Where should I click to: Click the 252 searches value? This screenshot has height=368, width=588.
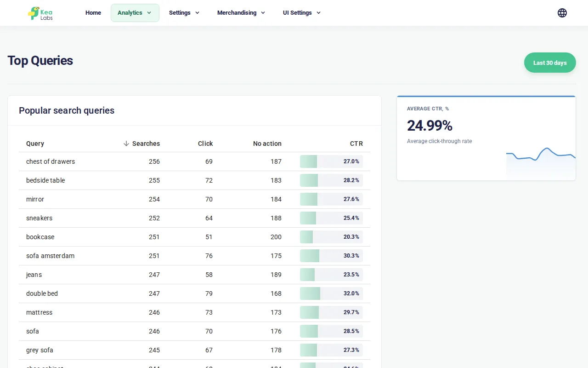click(154, 218)
